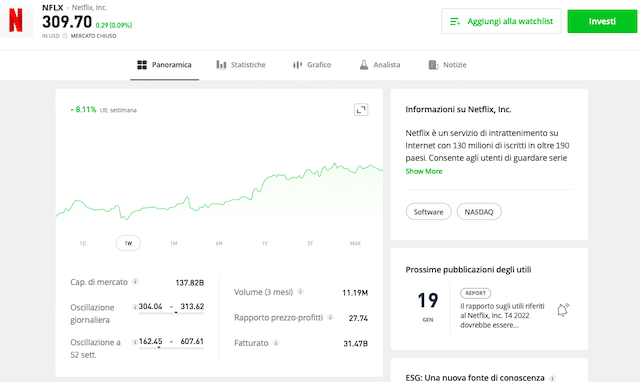
Task: Click the REPORT badge
Action: pos(476,293)
